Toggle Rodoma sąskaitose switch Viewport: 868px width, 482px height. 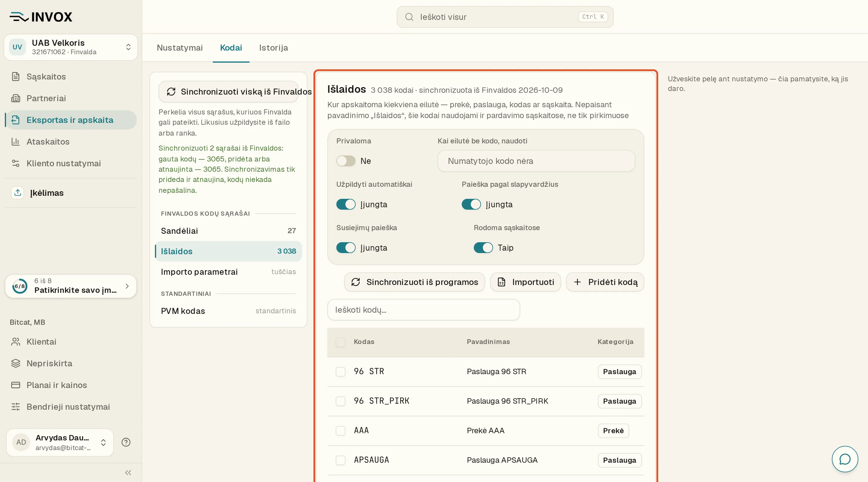coord(483,248)
